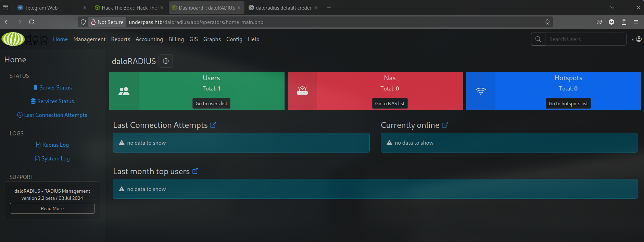644x242 pixels.
Task: Reload the page in browser
Action: tap(31, 22)
